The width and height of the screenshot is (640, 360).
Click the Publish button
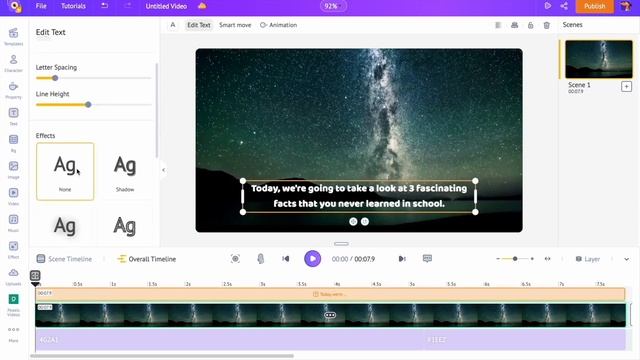[594, 6]
